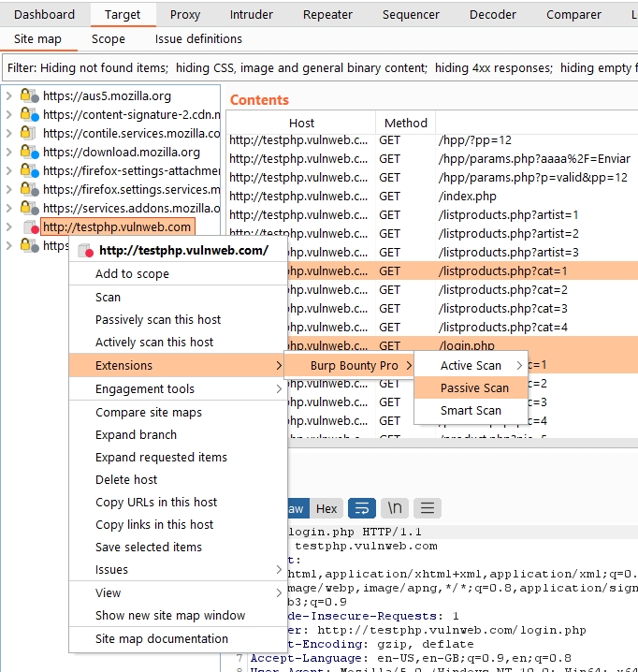The height and width of the screenshot is (672, 638).
Task: Open the Proxy tab
Action: [185, 14]
